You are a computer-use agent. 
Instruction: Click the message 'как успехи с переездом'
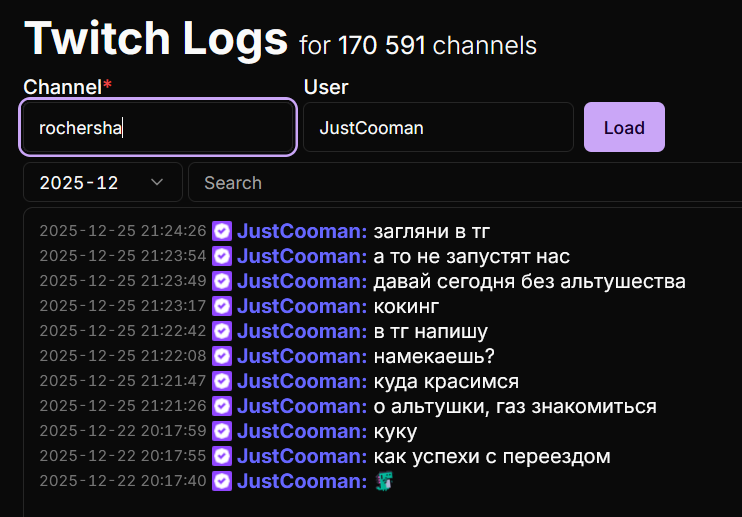click(492, 457)
